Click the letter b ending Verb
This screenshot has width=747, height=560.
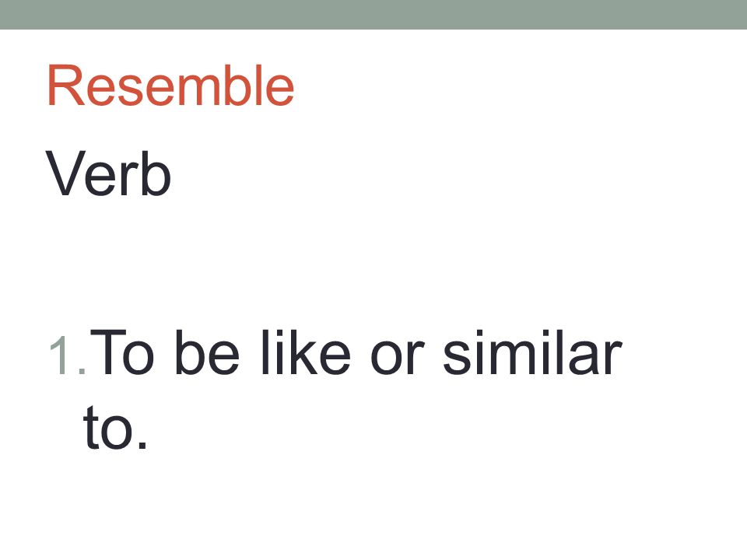tap(157, 173)
